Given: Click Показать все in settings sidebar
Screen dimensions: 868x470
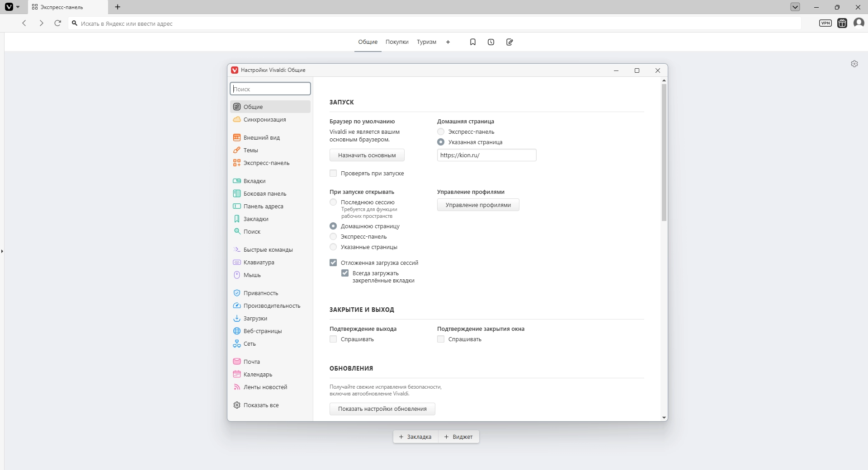Looking at the screenshot, I should pyautogui.click(x=270, y=405).
